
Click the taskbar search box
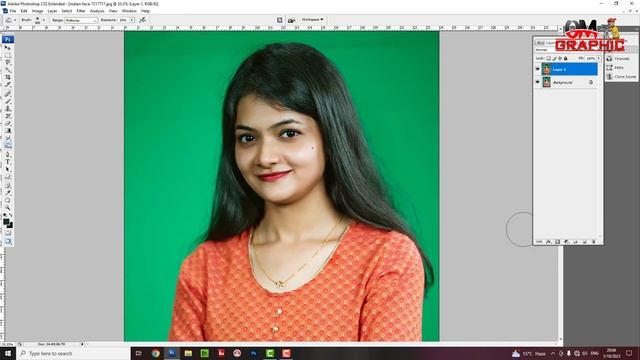tap(73, 353)
